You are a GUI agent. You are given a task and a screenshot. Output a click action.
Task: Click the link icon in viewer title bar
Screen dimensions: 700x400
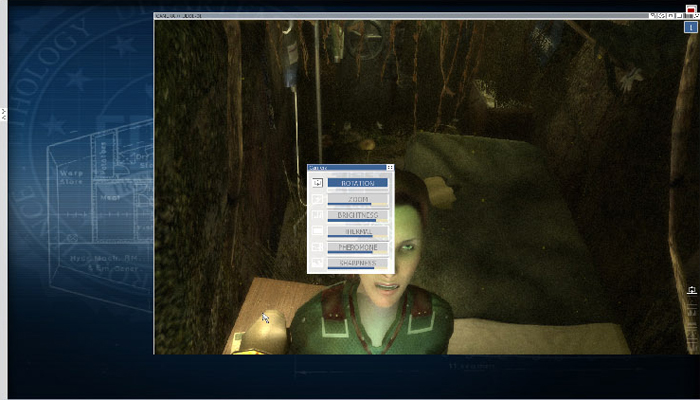[662, 16]
